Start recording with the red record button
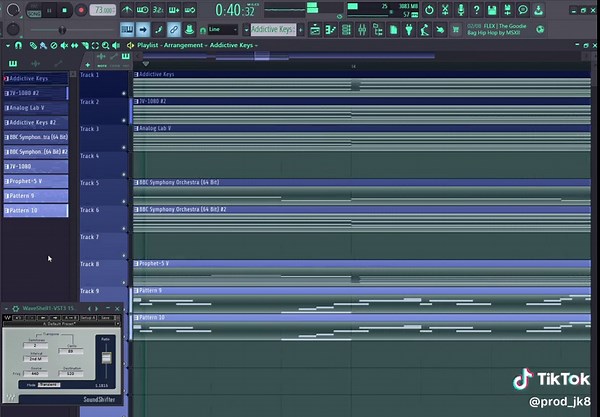The height and width of the screenshot is (417, 600). [x=81, y=10]
